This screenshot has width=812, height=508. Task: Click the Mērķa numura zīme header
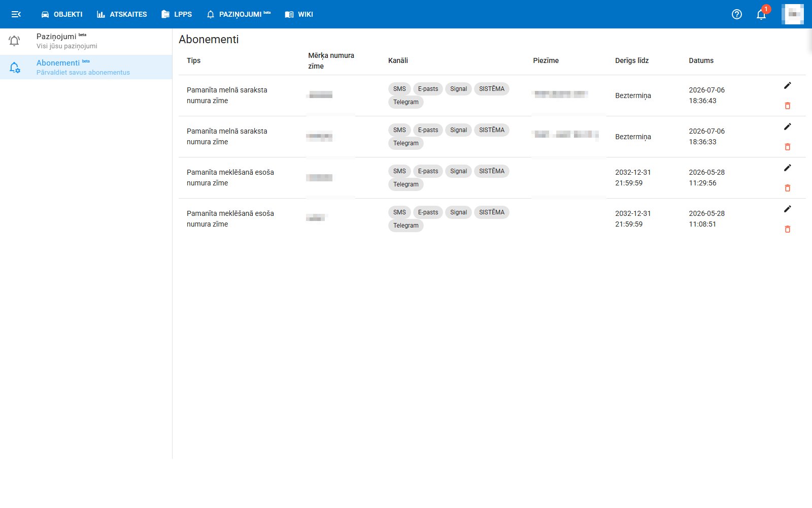pos(331,60)
